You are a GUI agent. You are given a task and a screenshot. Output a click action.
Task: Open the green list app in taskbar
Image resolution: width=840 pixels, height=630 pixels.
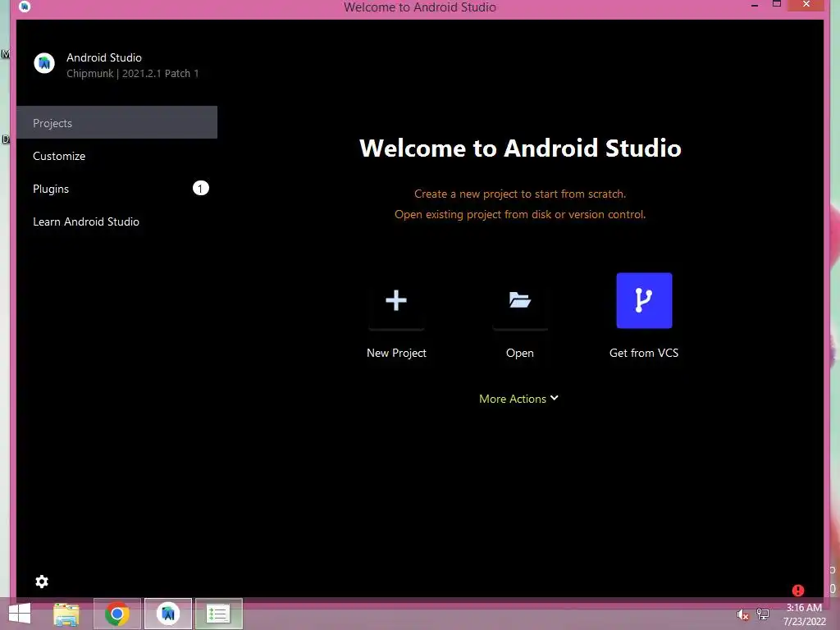[x=218, y=614]
